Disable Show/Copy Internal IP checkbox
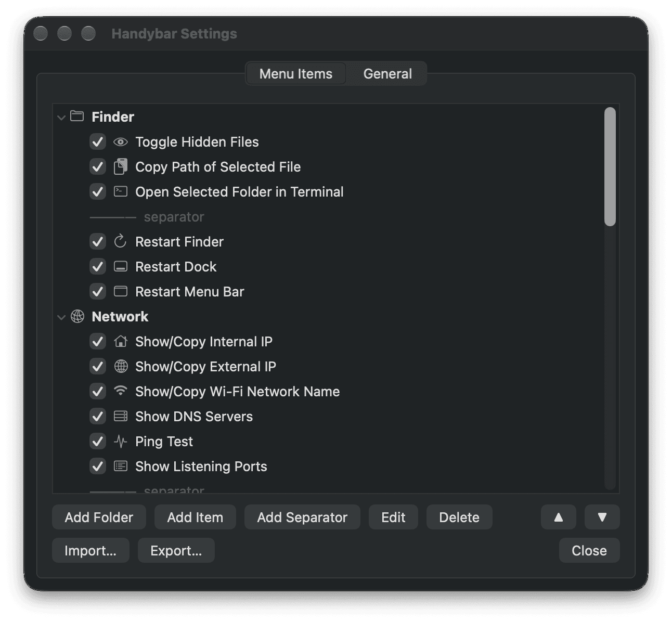This screenshot has width=672, height=622. (98, 341)
